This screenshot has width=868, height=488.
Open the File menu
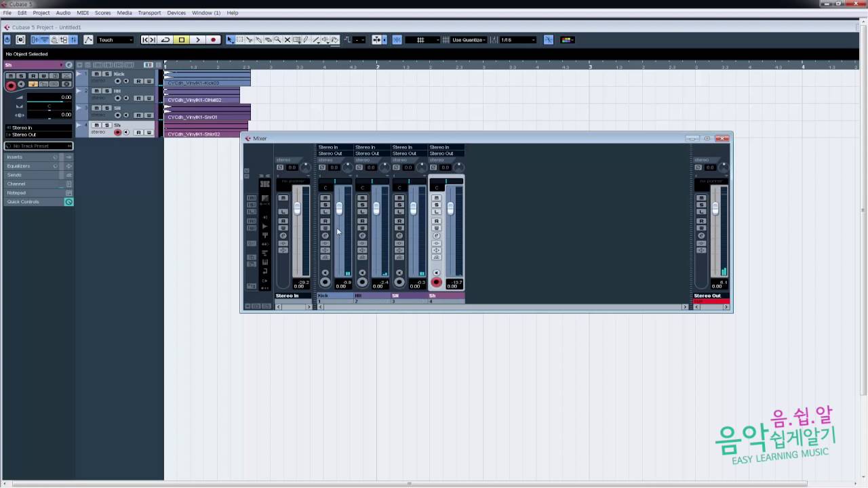tap(7, 13)
